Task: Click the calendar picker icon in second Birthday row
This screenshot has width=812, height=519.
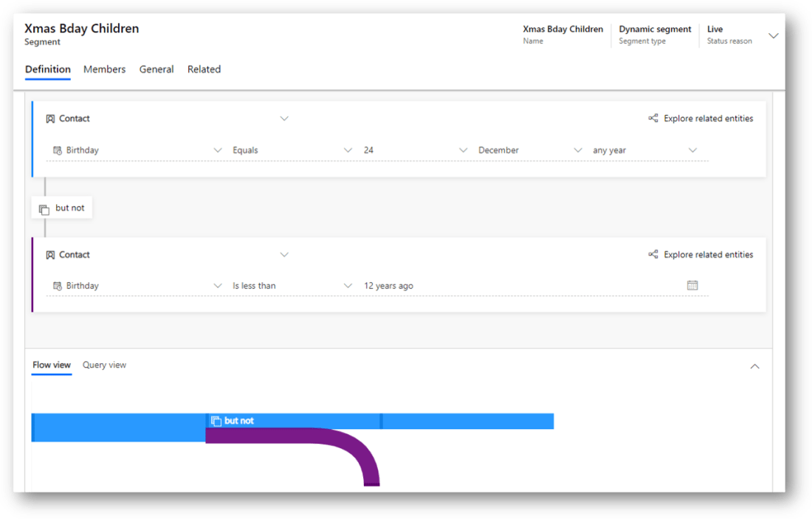Action: pos(692,286)
